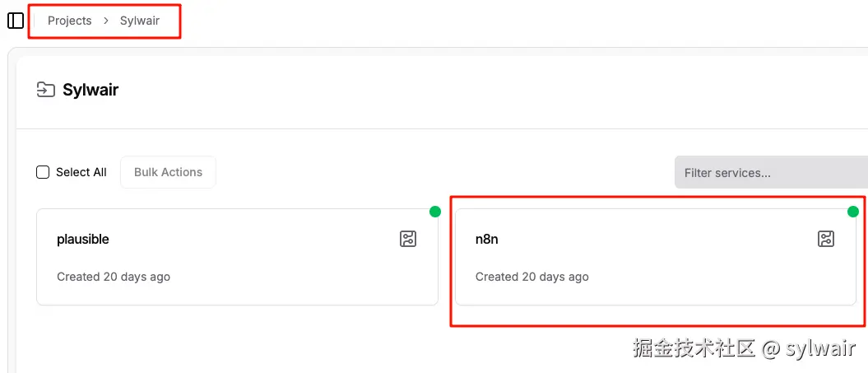This screenshot has height=373, width=868.
Task: Click the plausible service name
Action: tap(83, 240)
